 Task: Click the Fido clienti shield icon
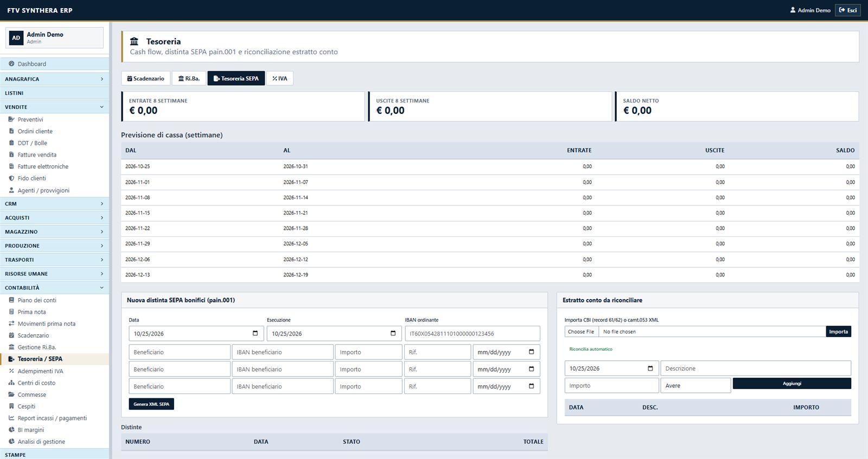click(11, 178)
